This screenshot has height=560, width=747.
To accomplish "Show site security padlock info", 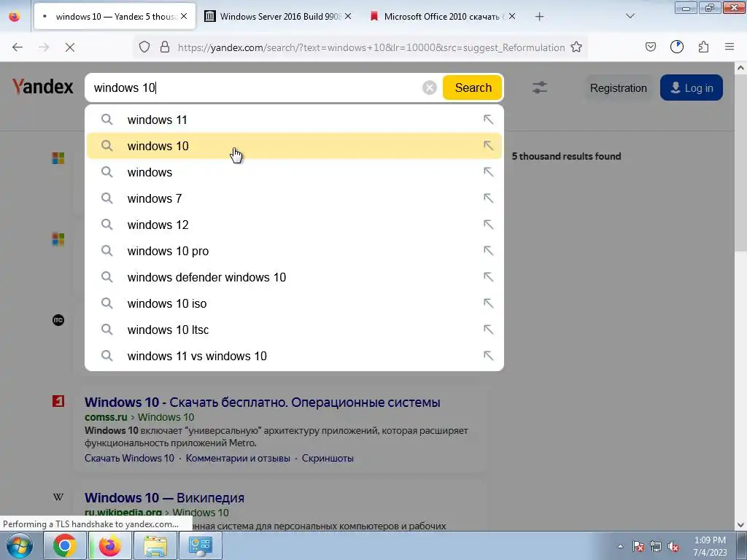I will coord(165,47).
